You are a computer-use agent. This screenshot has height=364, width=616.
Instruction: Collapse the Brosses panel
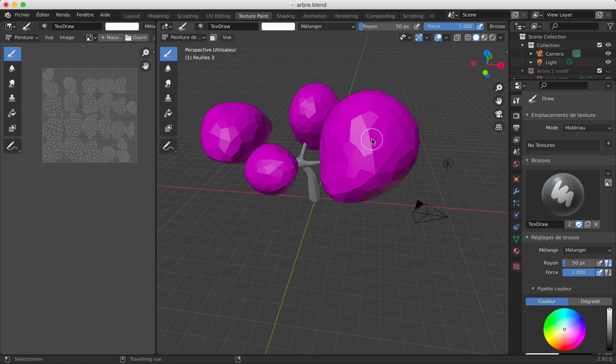(527, 160)
